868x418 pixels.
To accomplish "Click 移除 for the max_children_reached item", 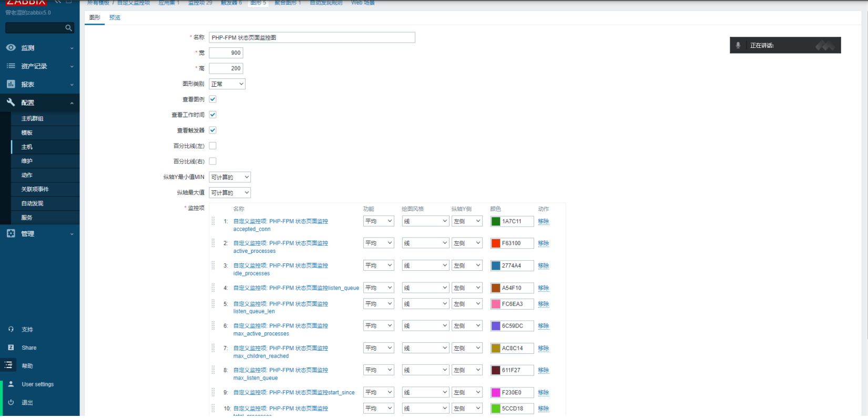I will (544, 348).
